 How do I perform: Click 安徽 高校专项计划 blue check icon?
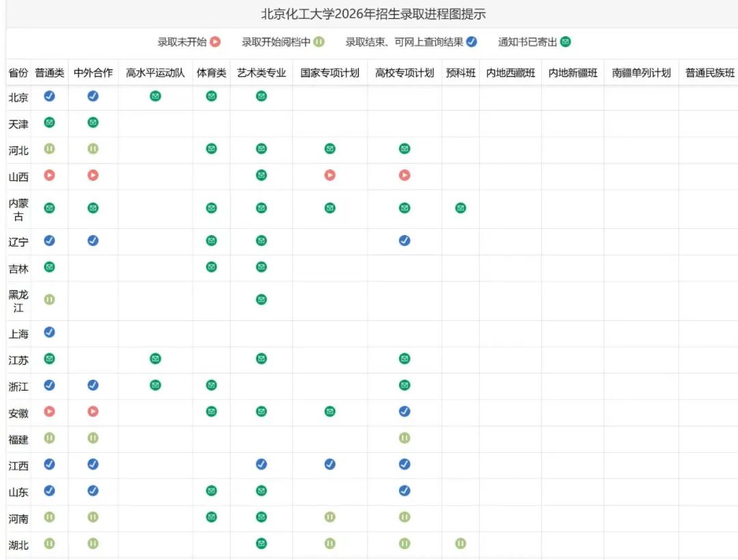(x=405, y=411)
